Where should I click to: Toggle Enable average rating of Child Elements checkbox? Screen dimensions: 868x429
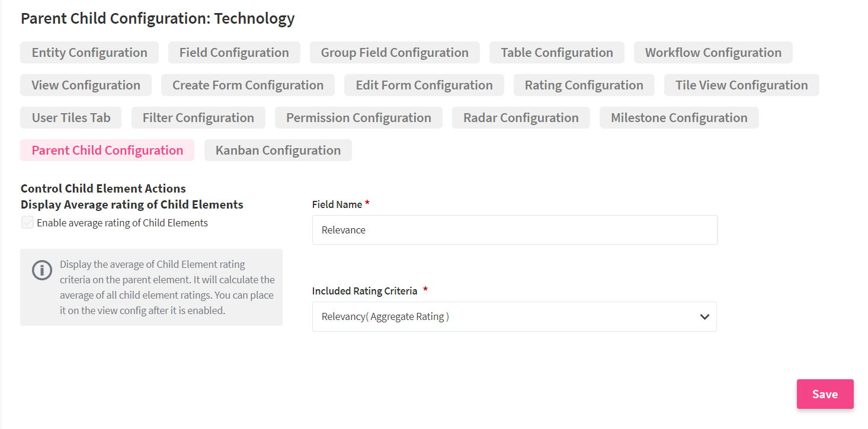27,223
